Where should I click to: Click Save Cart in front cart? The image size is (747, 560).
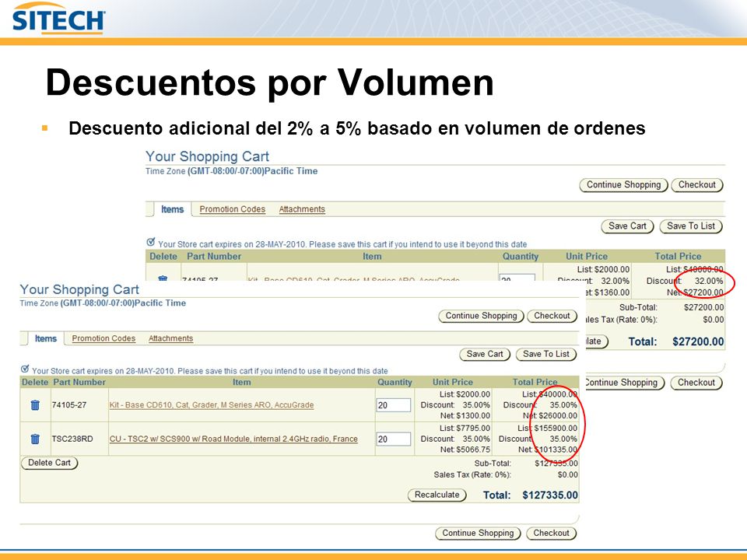point(485,355)
